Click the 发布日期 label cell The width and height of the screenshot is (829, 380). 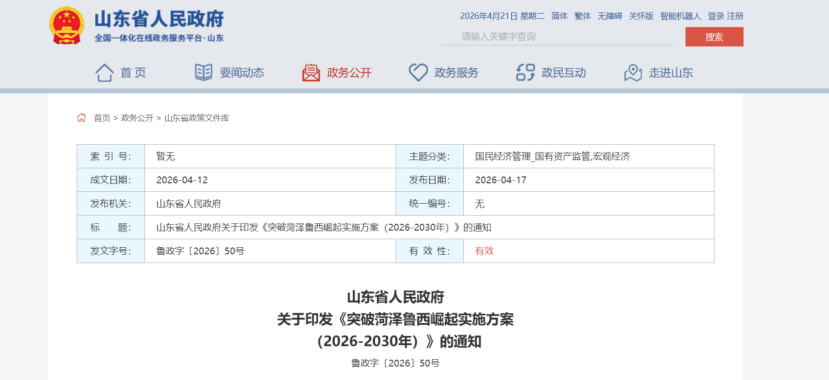coord(429,180)
